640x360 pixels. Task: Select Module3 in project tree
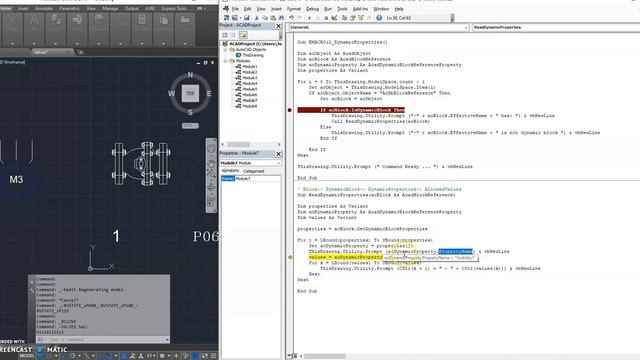click(250, 78)
